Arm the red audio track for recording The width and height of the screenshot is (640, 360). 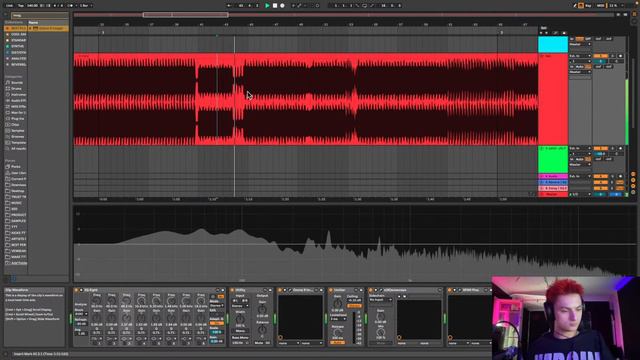(620, 56)
